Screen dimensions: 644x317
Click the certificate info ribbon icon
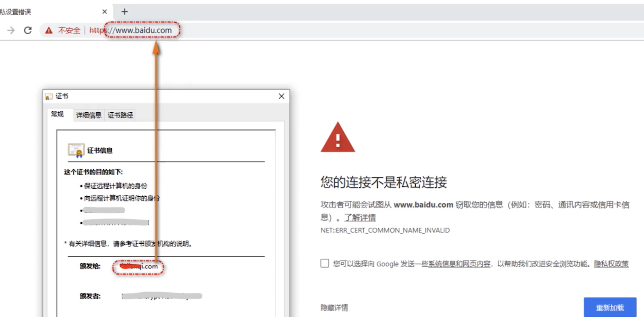pyautogui.click(x=76, y=150)
